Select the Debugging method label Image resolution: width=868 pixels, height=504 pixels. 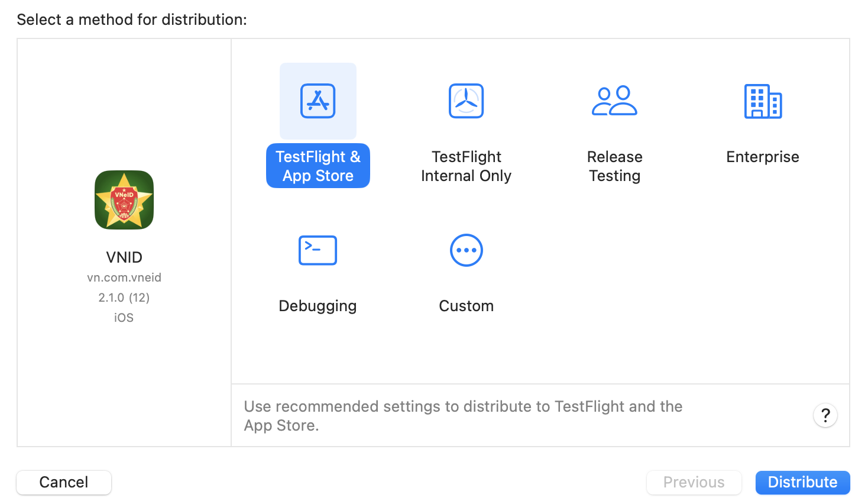click(318, 306)
